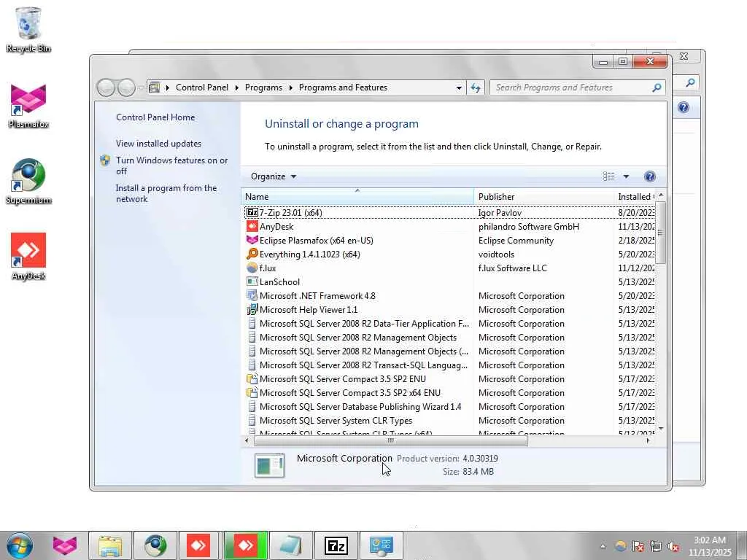Navigate to Control Panel breadcrumb
This screenshot has width=747, height=560.
coord(202,87)
